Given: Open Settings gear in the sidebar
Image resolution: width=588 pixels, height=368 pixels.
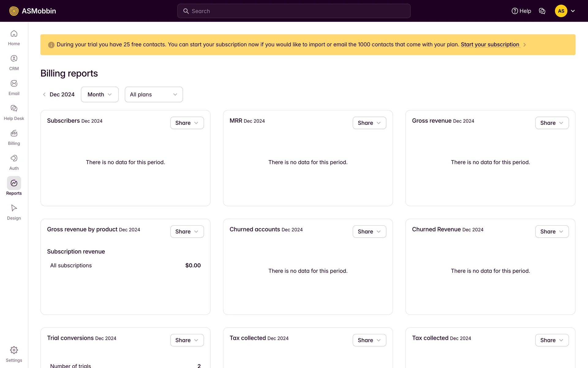Looking at the screenshot, I should [14, 350].
